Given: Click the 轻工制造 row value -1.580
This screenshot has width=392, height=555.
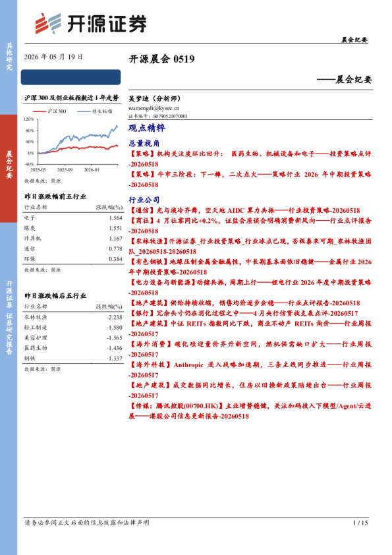Looking at the screenshot, I should [x=115, y=328].
